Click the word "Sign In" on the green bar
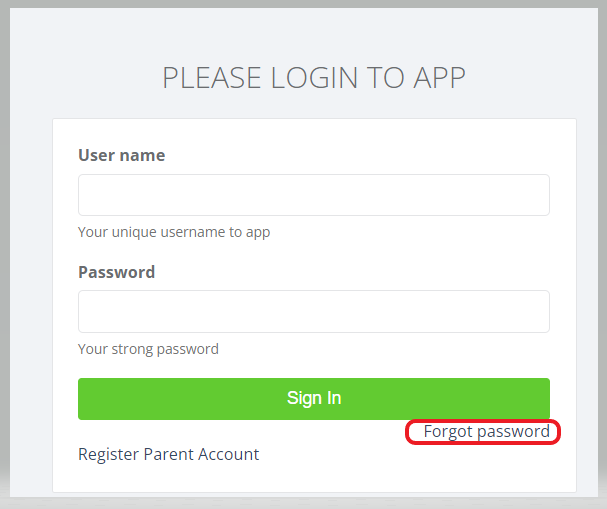This screenshot has width=607, height=509. tap(314, 398)
